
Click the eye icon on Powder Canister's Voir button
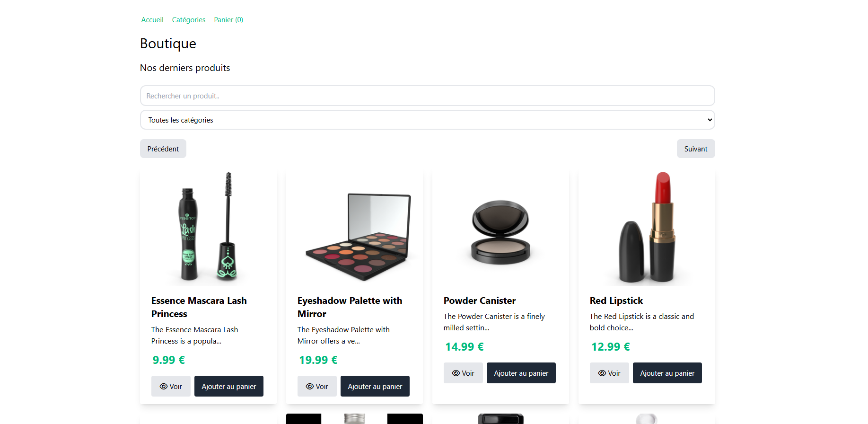(455, 373)
